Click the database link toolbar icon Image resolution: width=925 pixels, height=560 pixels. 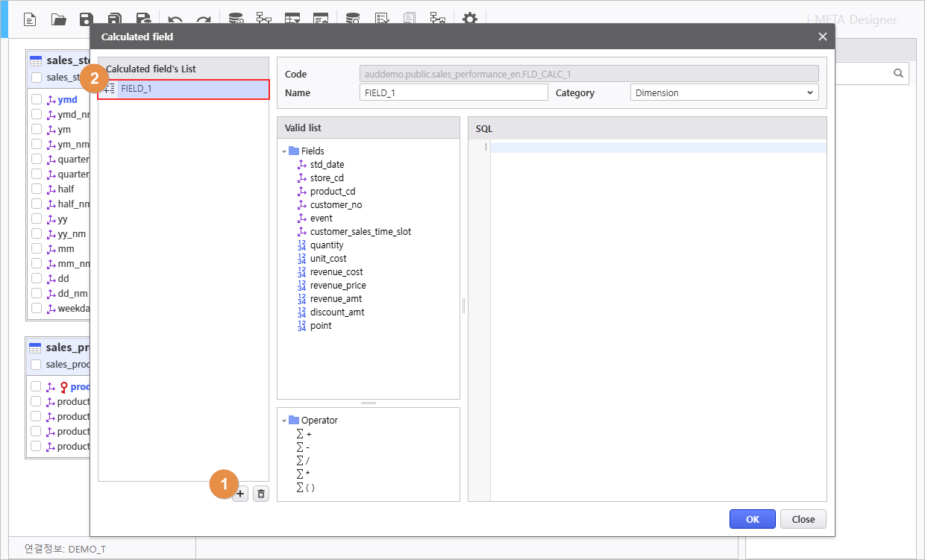click(x=236, y=19)
